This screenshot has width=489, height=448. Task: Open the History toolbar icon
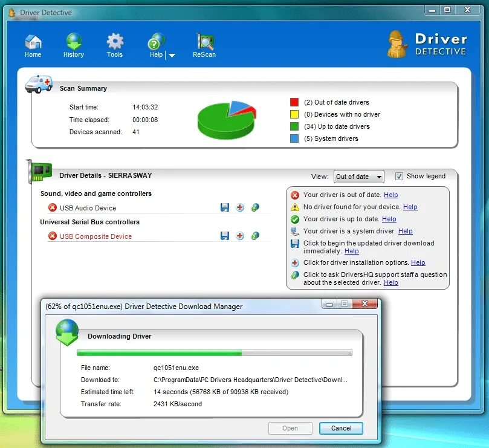[x=74, y=45]
